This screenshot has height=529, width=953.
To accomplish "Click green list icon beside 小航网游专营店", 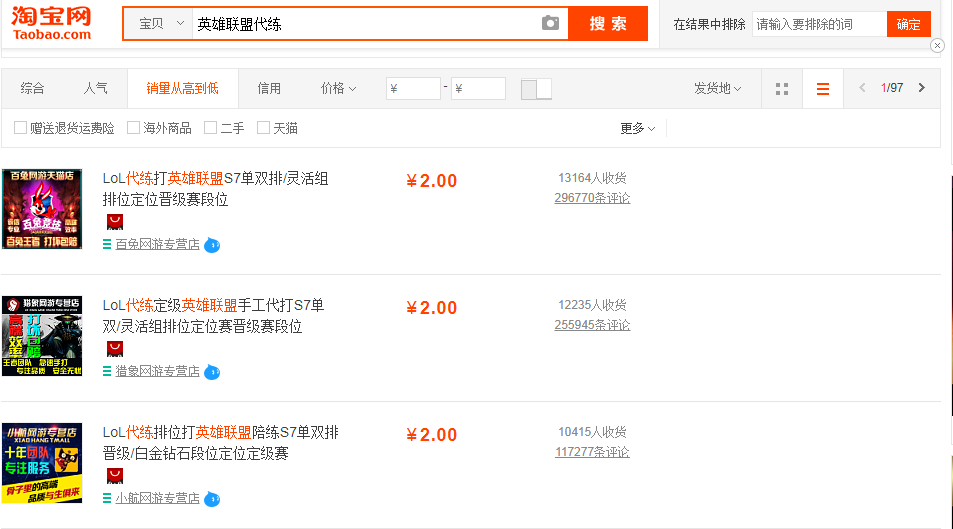I will pos(107,498).
